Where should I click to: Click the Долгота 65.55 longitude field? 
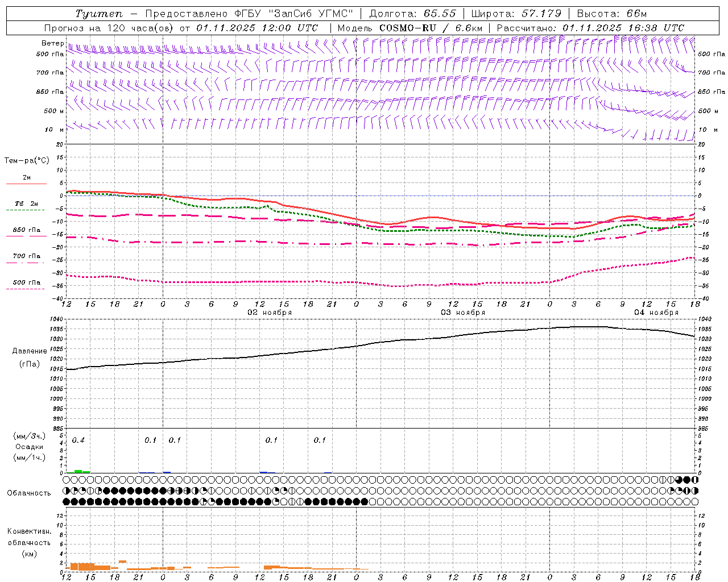tap(412, 14)
